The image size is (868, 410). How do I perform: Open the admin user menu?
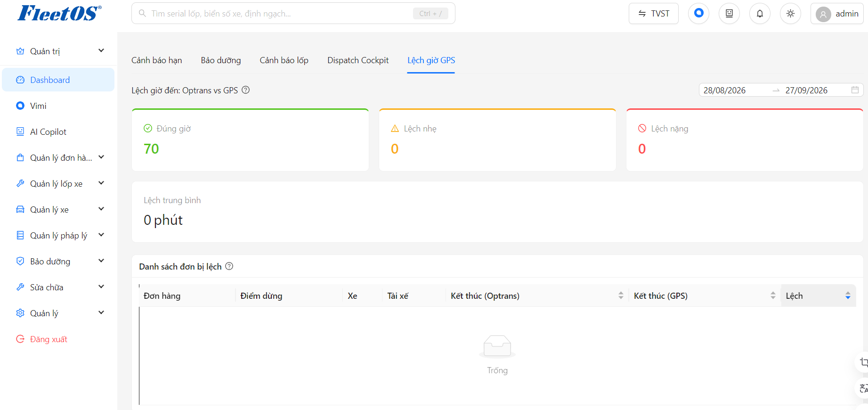(837, 14)
